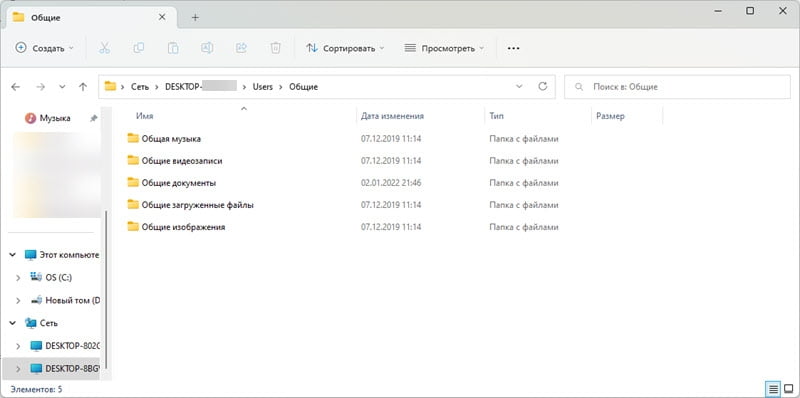Unpin Музыка from quick access
The height and width of the screenshot is (398, 800).
93,118
